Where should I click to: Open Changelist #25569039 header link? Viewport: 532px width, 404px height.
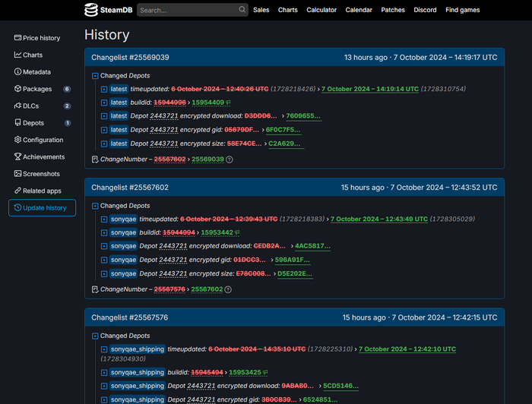coord(130,57)
